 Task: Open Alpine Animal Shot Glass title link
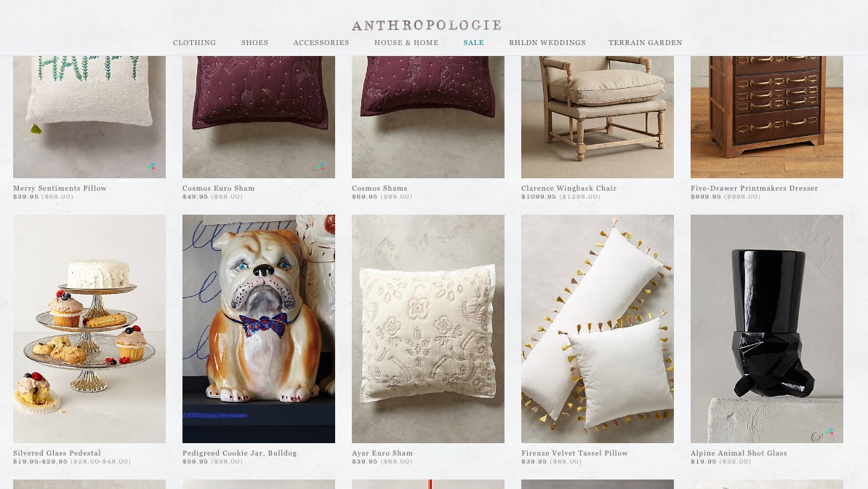739,453
